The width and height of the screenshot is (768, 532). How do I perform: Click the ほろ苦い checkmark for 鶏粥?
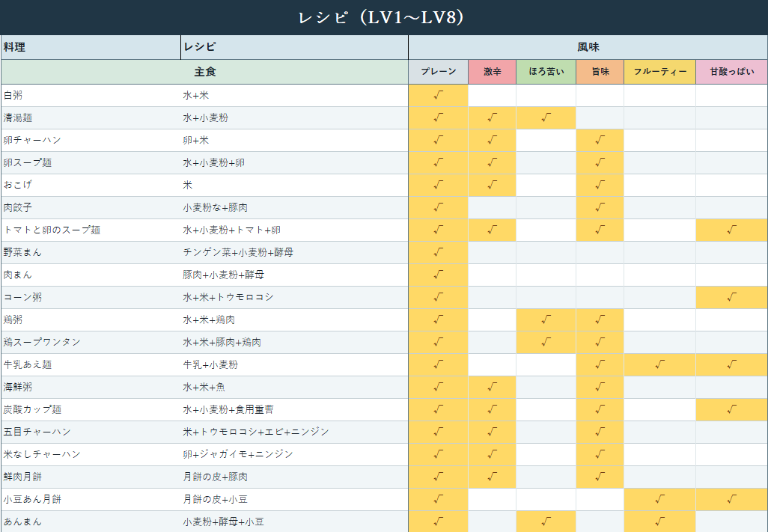click(546, 319)
